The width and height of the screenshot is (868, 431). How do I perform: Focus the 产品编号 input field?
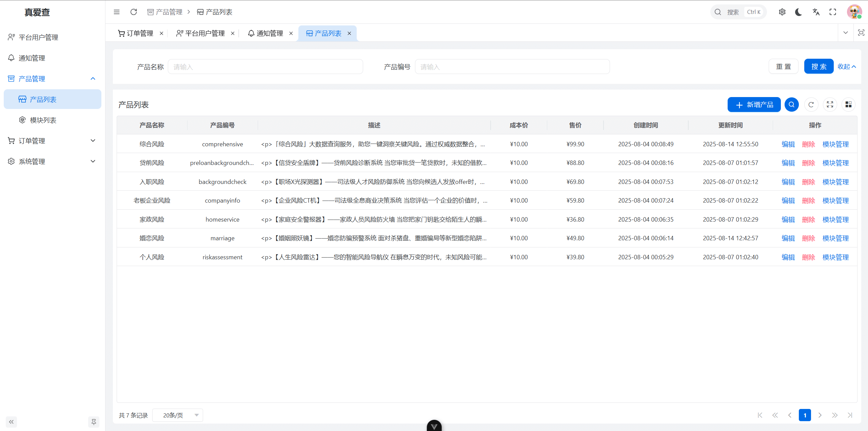click(512, 67)
